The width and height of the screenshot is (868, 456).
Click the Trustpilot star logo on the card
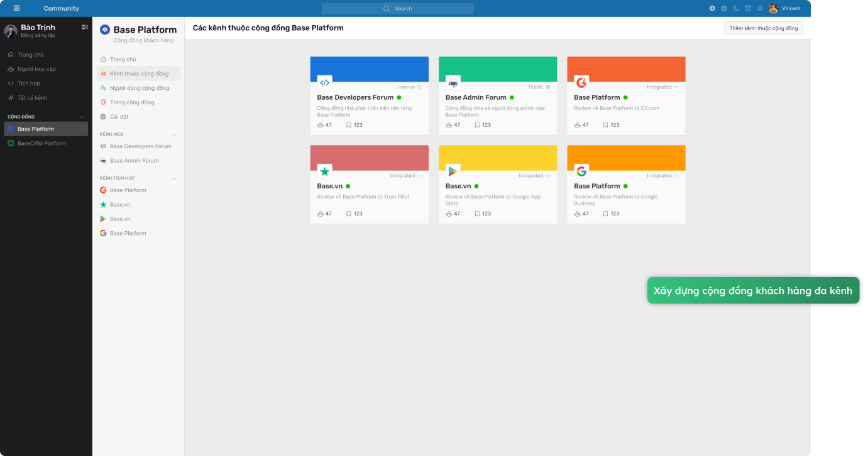tap(324, 171)
